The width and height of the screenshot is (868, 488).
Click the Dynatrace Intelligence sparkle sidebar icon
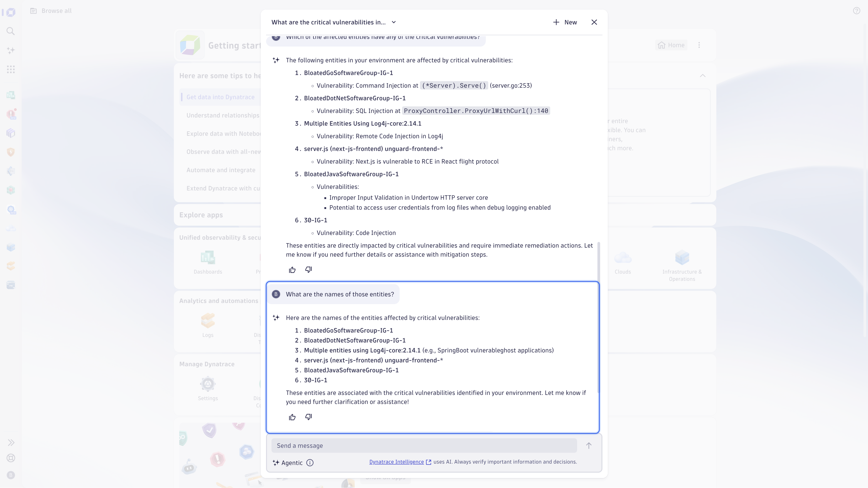click(x=11, y=51)
